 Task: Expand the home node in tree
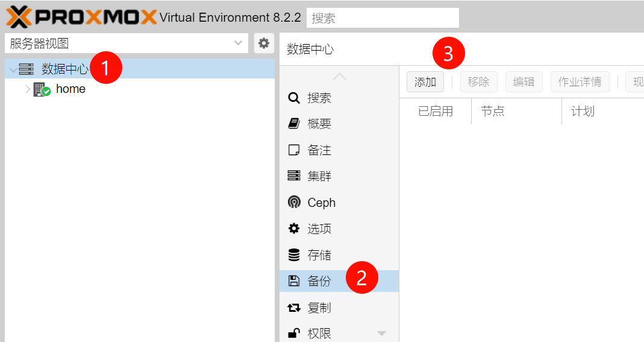[x=27, y=89]
